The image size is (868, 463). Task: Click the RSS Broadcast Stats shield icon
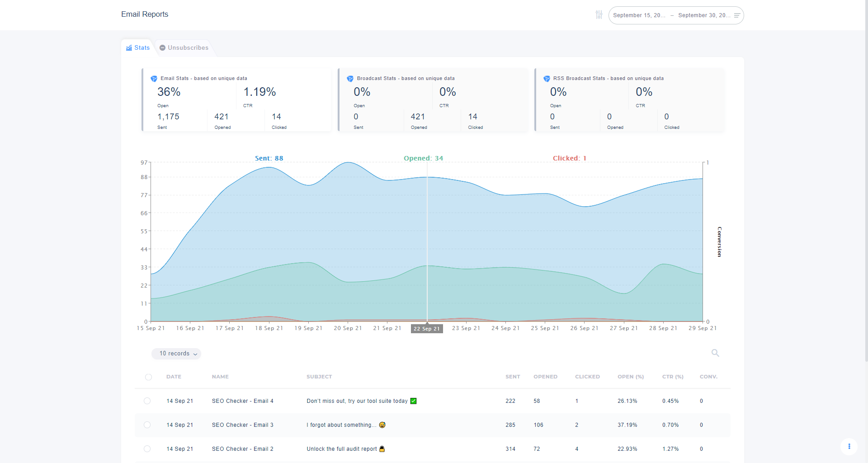547,79
